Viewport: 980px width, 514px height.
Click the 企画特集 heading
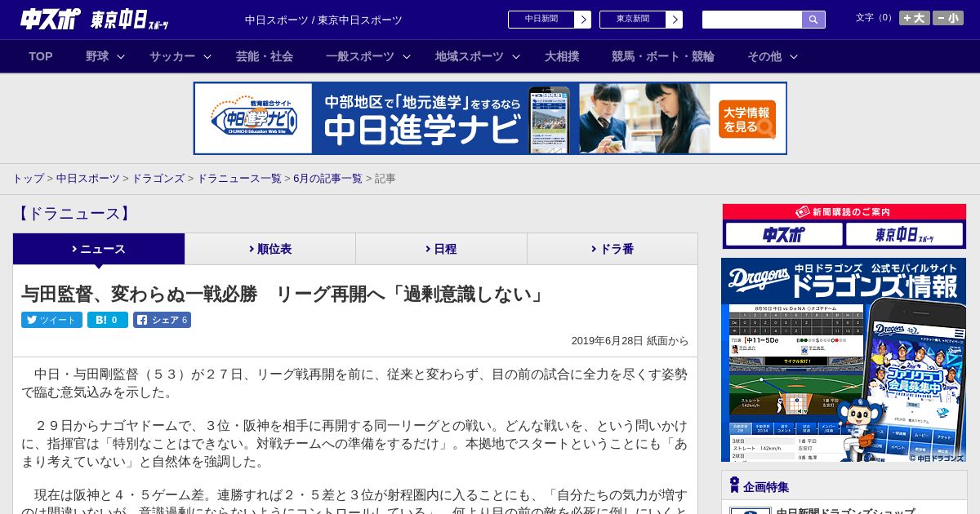[766, 487]
